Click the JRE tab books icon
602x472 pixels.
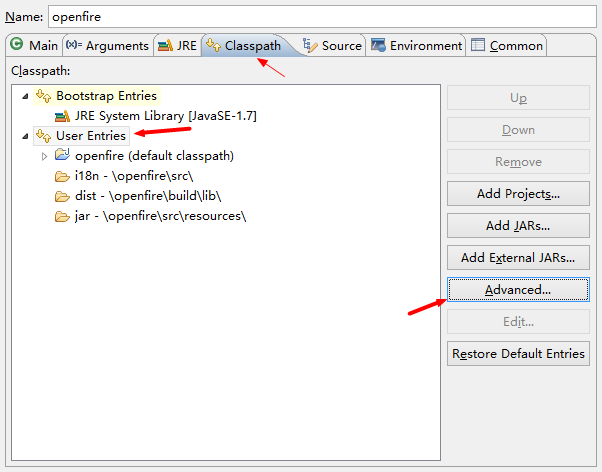[165, 46]
